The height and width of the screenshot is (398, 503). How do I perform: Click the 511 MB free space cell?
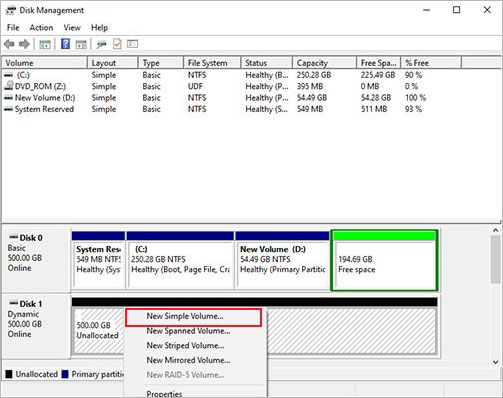point(374,109)
